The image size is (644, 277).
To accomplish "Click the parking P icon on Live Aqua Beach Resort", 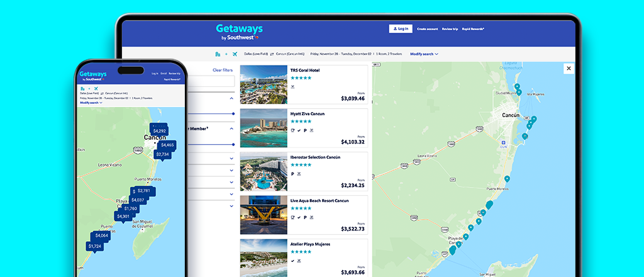I will (305, 217).
